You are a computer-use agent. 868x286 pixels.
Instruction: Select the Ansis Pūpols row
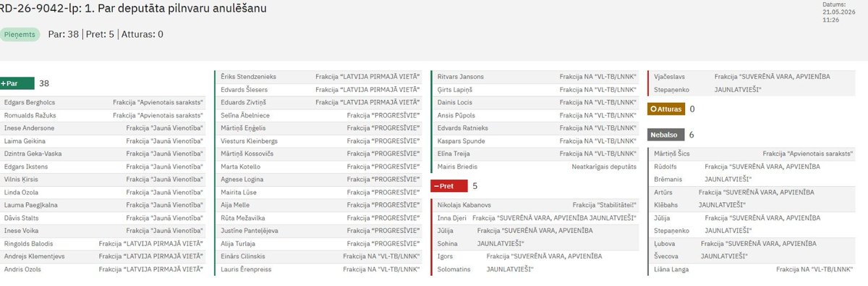(535, 115)
